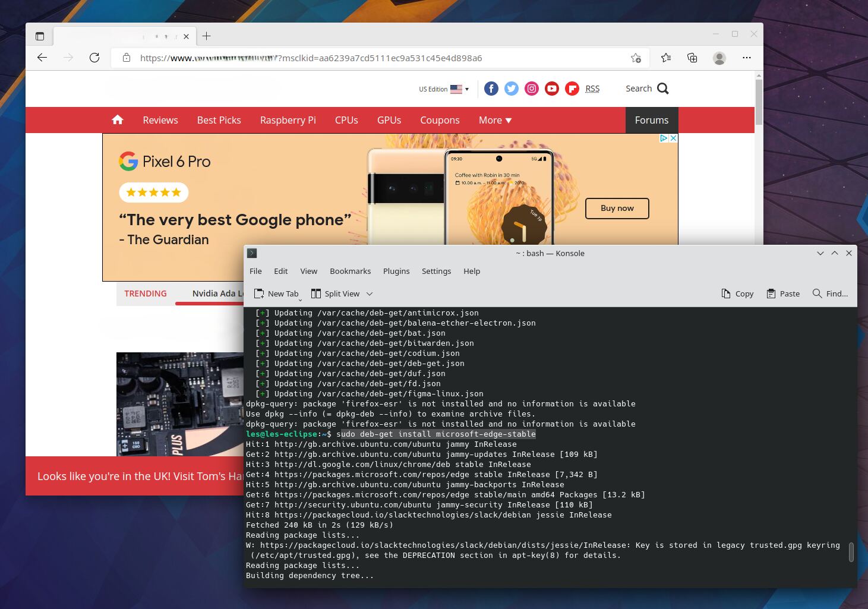Go forward in Edge browser
The image size is (868, 609).
pos(68,58)
